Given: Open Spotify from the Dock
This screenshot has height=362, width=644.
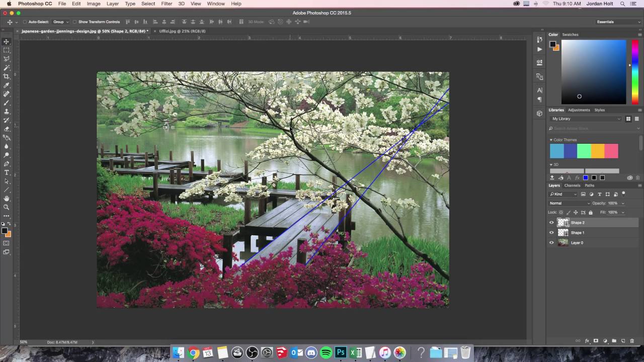Looking at the screenshot, I should 326,352.
